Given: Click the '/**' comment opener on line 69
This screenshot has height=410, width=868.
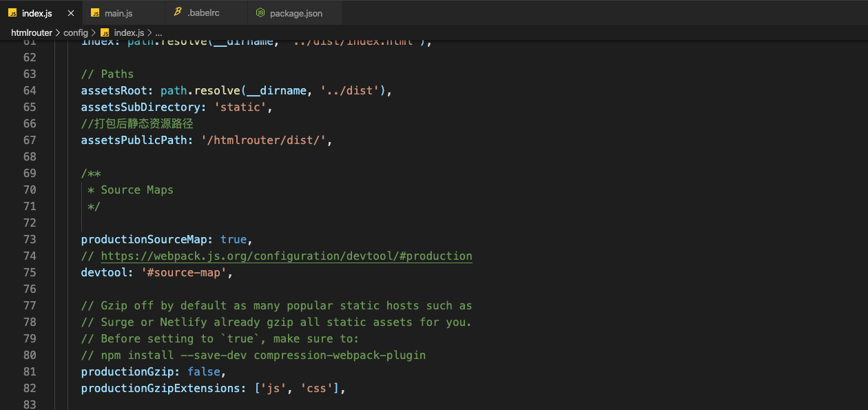Looking at the screenshot, I should 91,173.
